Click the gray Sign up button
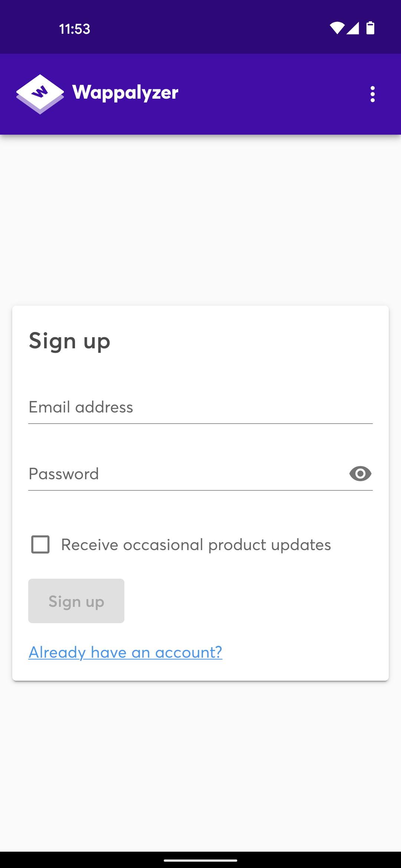Screen dimensions: 401x868 [x=76, y=601]
